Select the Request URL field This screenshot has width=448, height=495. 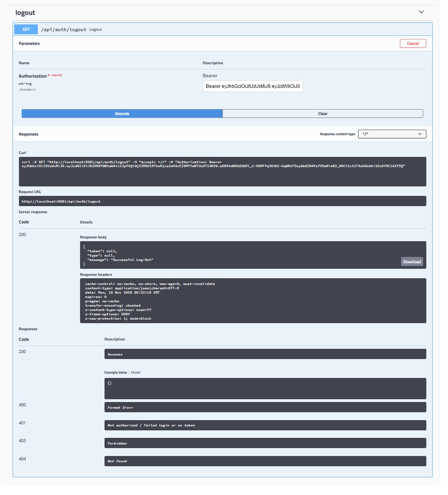(222, 201)
